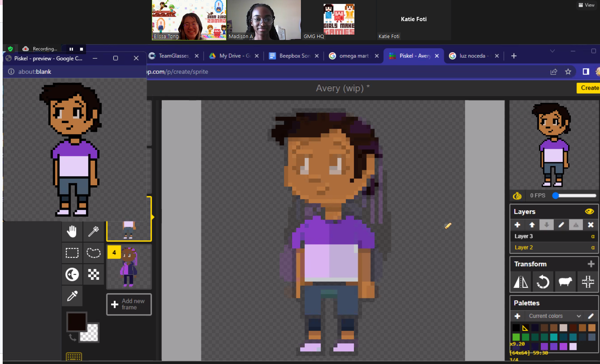
Task: Toggle onion skin below the preview
Action: (517, 196)
